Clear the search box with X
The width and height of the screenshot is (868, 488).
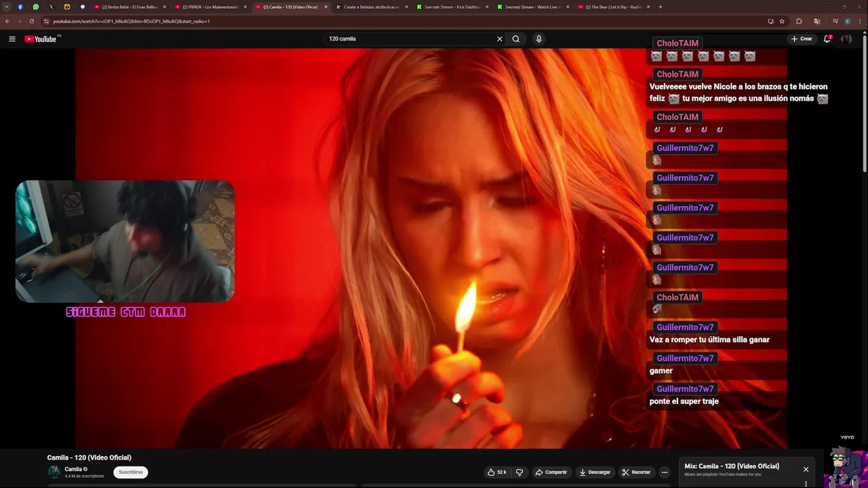[500, 39]
